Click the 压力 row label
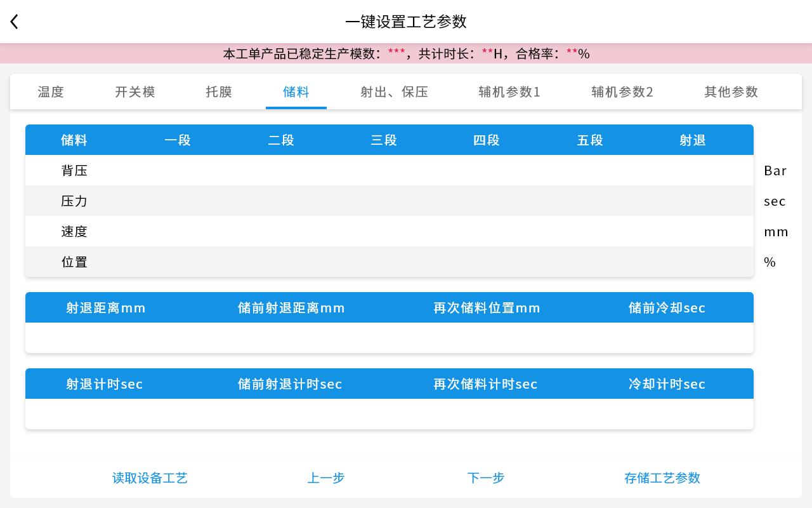This screenshot has width=812, height=508. tap(74, 201)
